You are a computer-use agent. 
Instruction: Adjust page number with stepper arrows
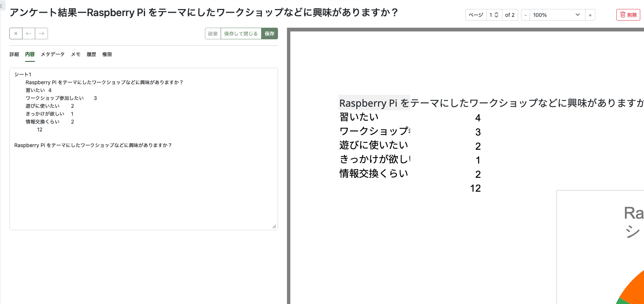click(496, 15)
